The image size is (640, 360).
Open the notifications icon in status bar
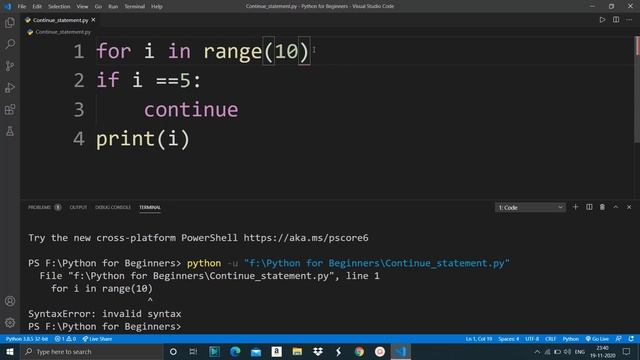[x=631, y=339]
